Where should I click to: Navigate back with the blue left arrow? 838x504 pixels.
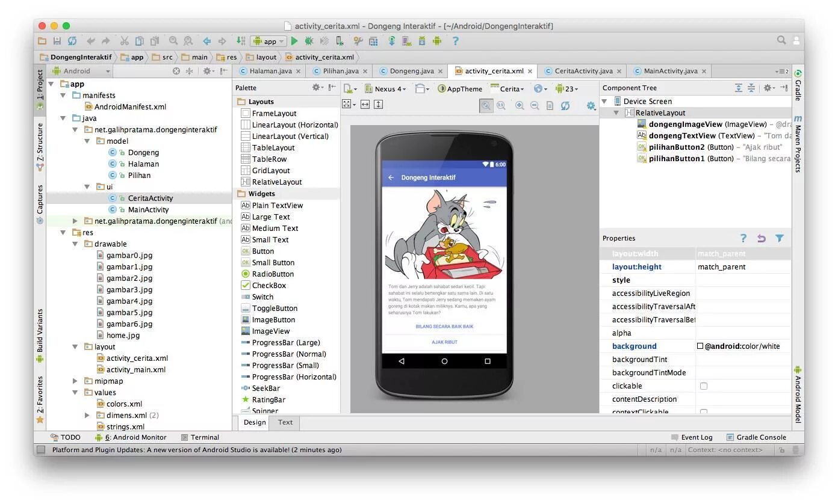[206, 41]
